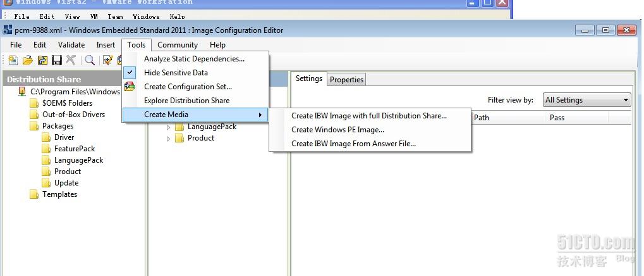644x276 pixels.
Task: Choose Create Configuration Set
Action: tap(188, 86)
